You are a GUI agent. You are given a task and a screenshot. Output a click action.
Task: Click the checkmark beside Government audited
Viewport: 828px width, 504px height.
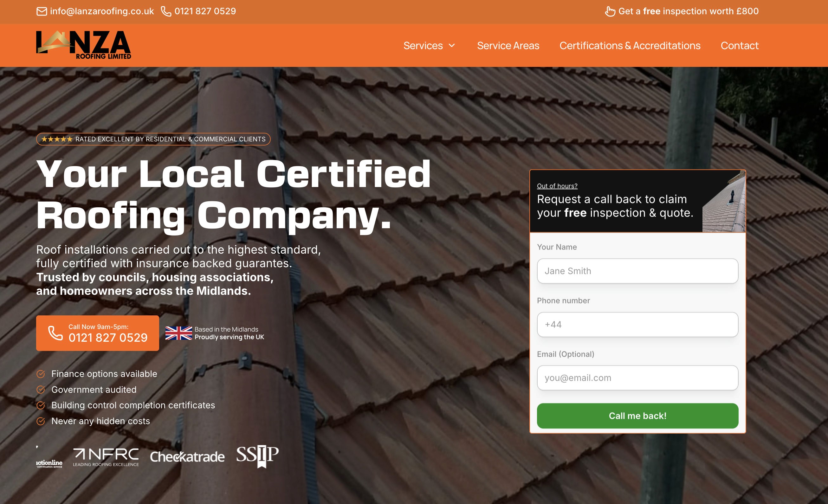point(41,390)
